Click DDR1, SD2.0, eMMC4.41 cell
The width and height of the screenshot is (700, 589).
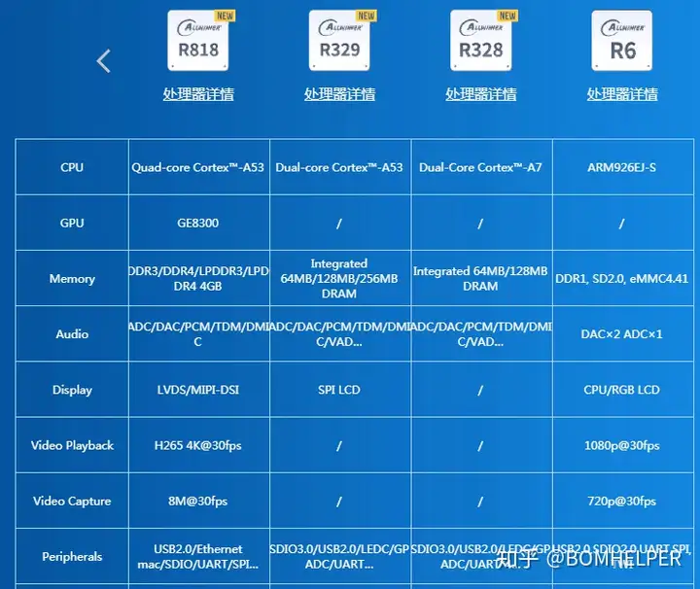pos(622,278)
